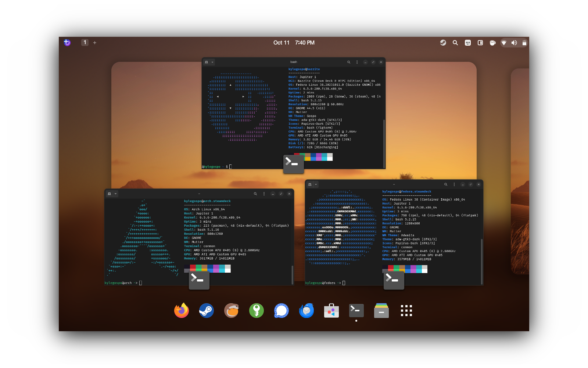Open the battery indicator in top bar
Screen dimensions: 588x368
(524, 43)
